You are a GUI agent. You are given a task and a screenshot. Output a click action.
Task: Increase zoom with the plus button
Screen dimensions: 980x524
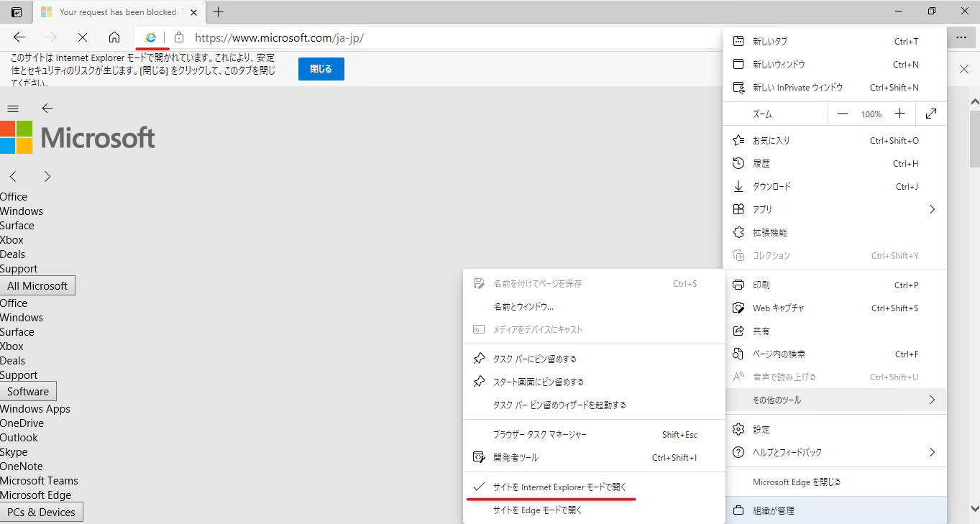tap(899, 114)
